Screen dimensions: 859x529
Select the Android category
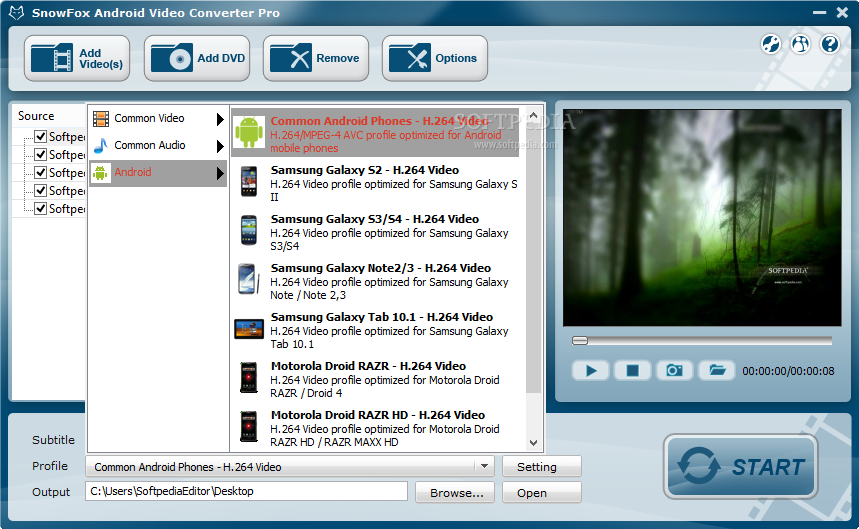tap(158, 173)
